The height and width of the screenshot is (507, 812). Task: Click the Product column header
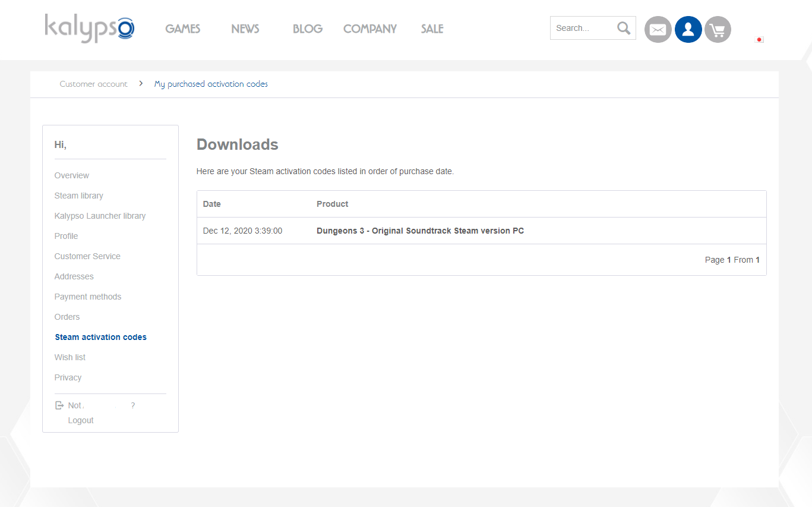[x=333, y=204]
